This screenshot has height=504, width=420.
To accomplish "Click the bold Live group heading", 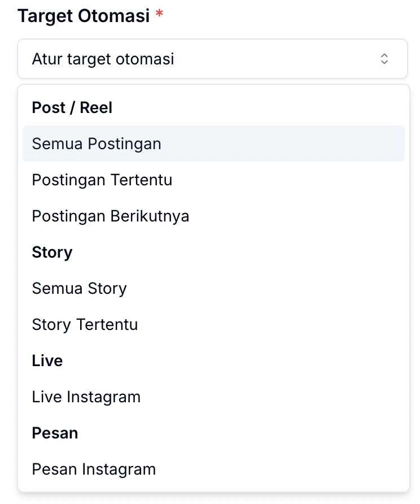I will click(47, 360).
